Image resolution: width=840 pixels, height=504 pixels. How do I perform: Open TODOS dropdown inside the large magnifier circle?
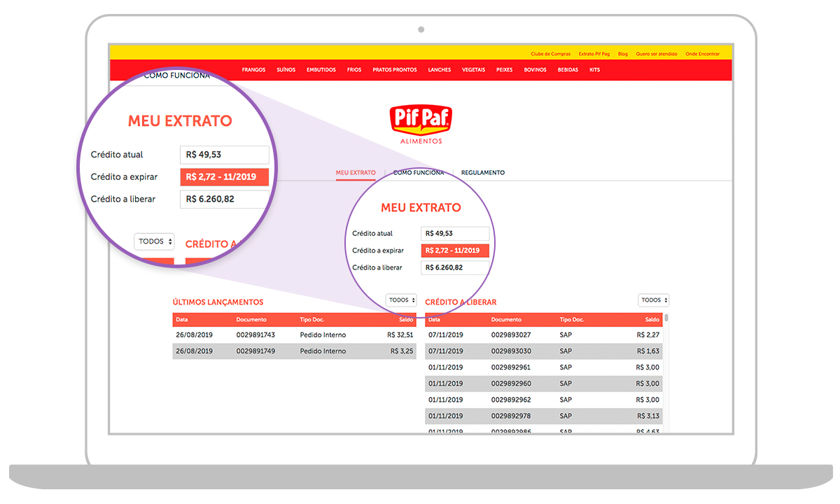click(154, 241)
